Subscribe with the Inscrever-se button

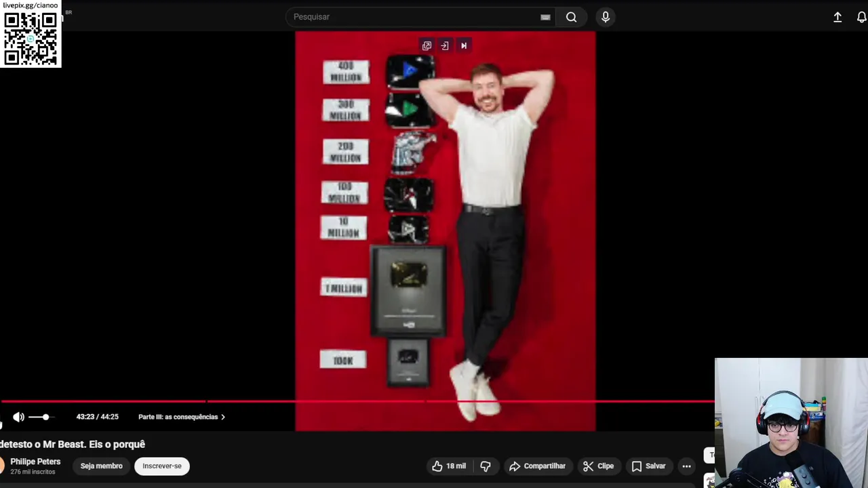tap(162, 466)
